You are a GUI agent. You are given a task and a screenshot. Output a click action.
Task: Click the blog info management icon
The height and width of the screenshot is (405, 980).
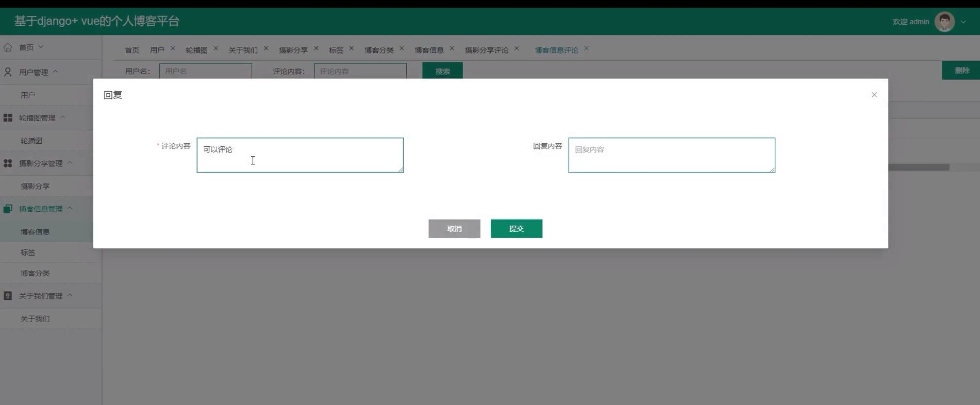point(8,209)
